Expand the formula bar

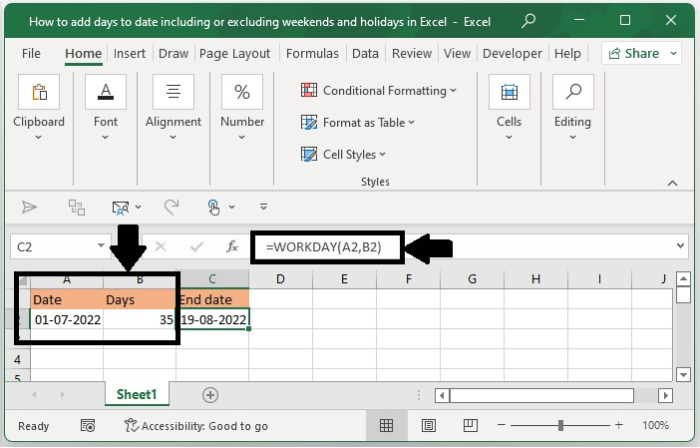click(681, 246)
